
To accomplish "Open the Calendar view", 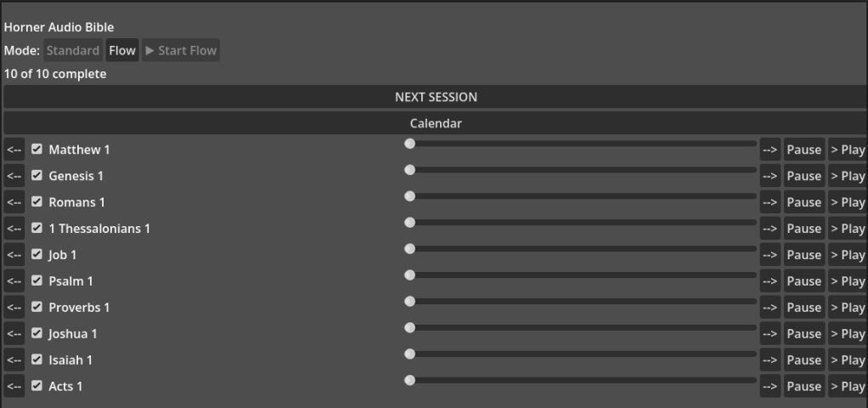I will point(436,123).
